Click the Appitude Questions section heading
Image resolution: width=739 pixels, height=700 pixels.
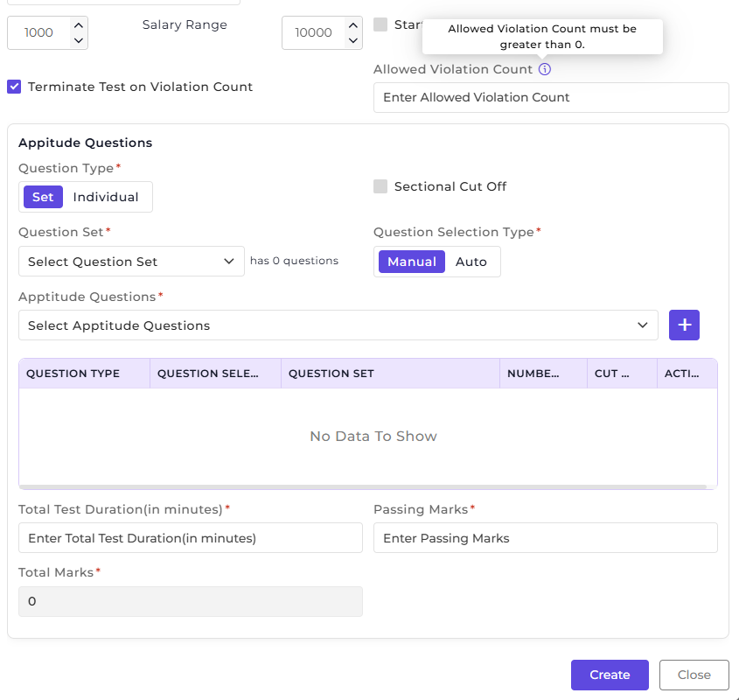tap(86, 143)
